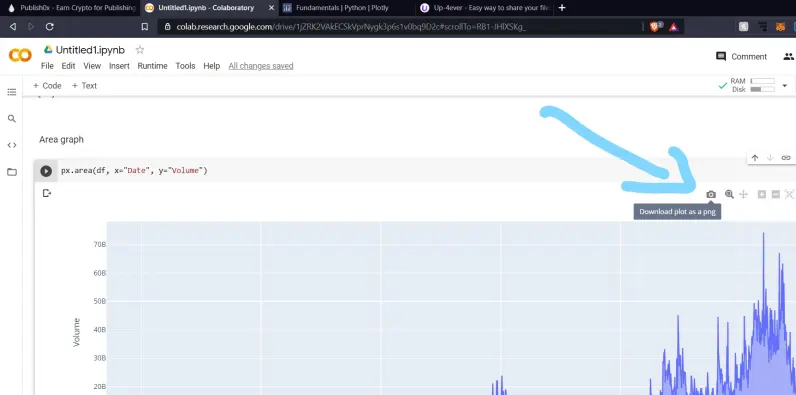This screenshot has width=796, height=395.
Task: Click the browser reload icon
Action: (50, 26)
